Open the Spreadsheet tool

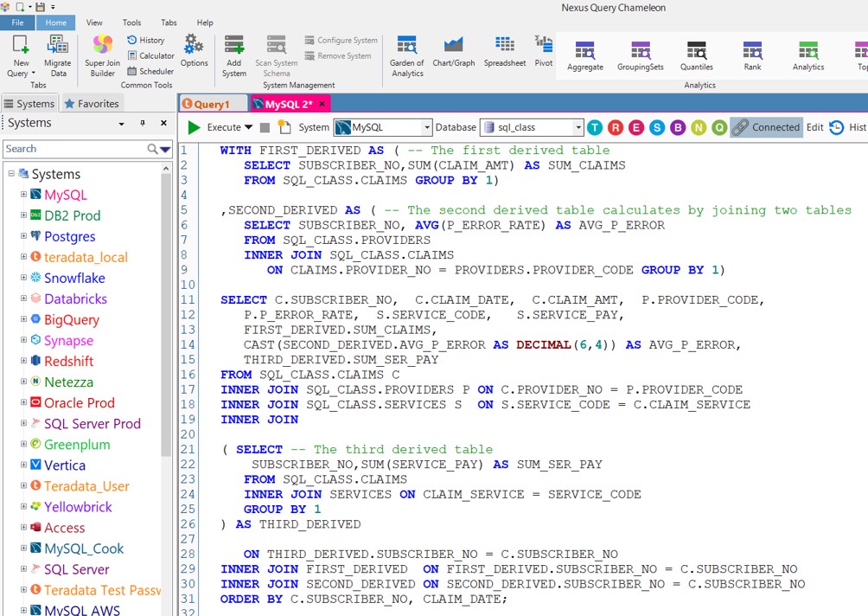click(x=505, y=52)
